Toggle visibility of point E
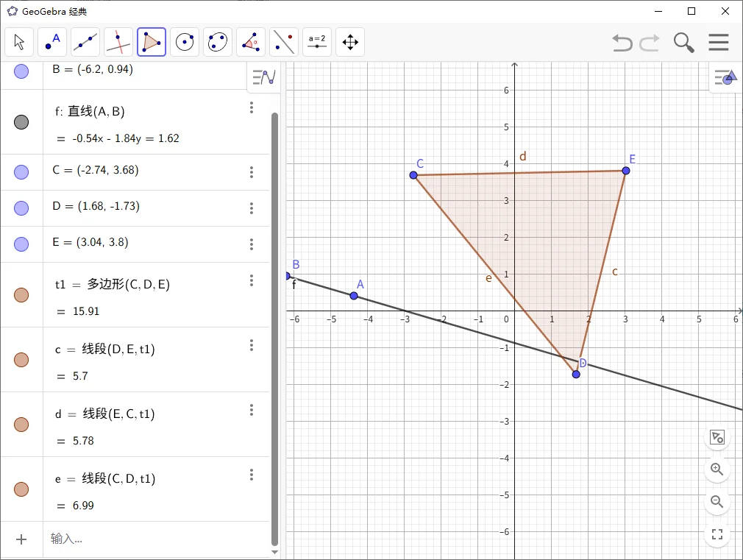The height and width of the screenshot is (560, 743). (21, 244)
